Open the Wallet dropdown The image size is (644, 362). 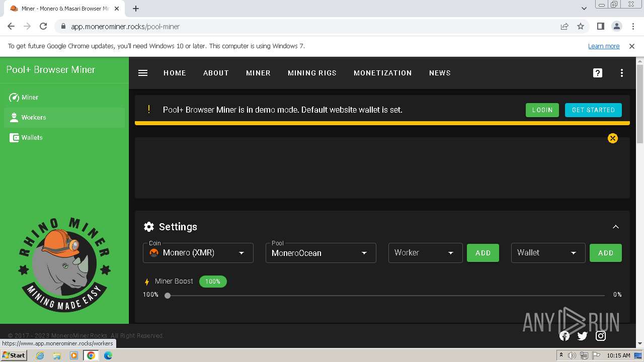548,253
